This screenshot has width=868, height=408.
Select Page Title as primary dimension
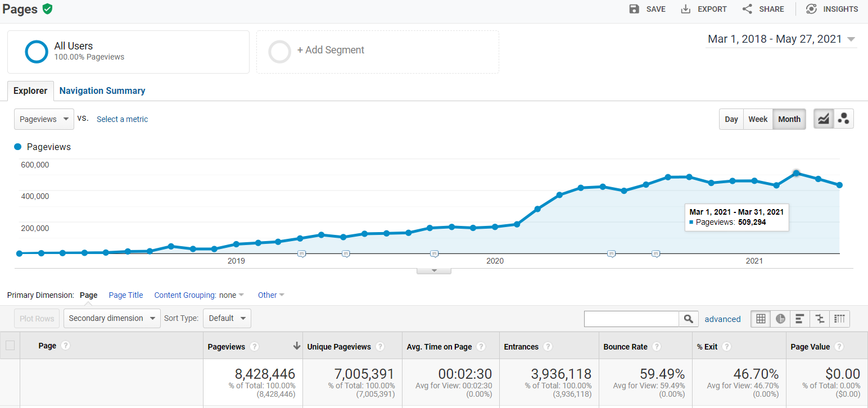(x=126, y=295)
